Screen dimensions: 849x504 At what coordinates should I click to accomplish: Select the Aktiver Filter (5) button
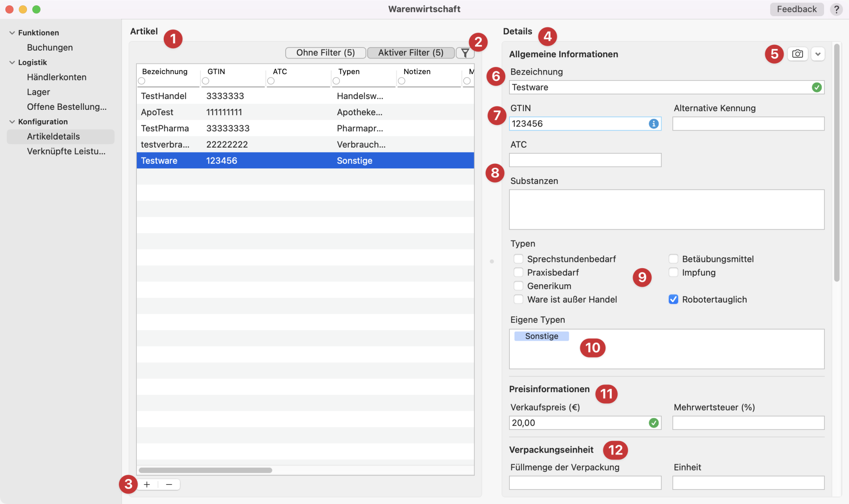point(410,53)
